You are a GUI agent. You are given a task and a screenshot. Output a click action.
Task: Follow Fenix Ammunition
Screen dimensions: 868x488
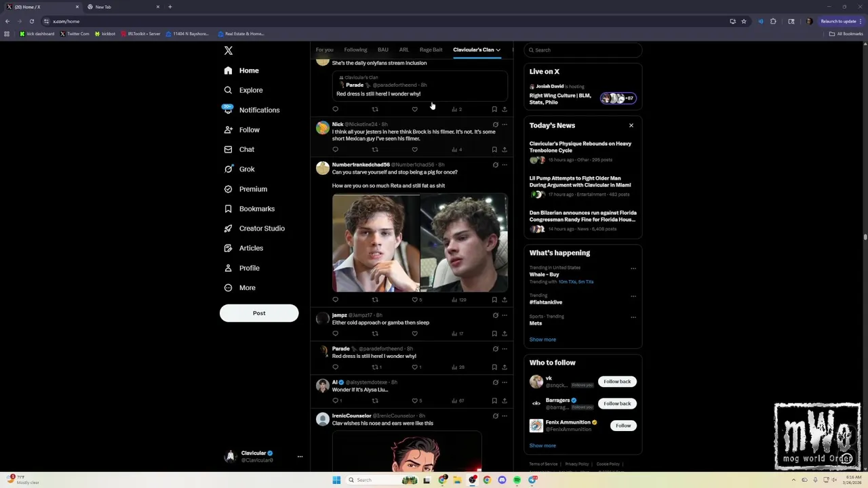click(623, 426)
